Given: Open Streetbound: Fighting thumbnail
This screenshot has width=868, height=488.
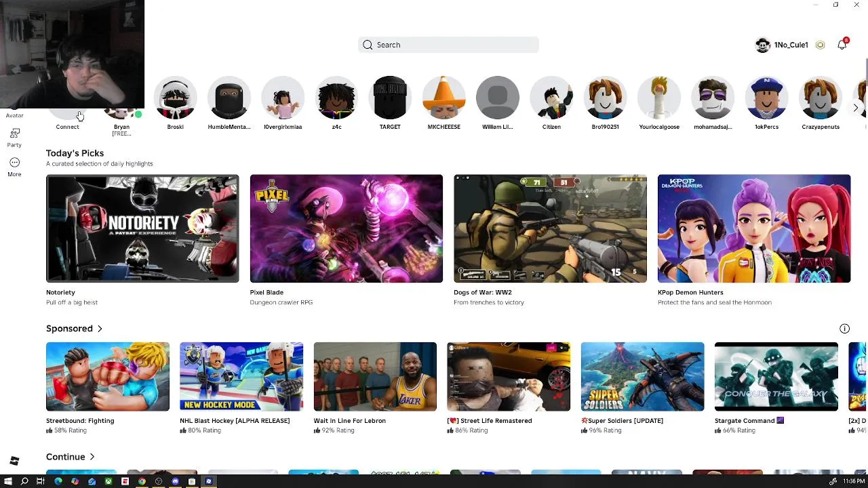Looking at the screenshot, I should click(108, 377).
